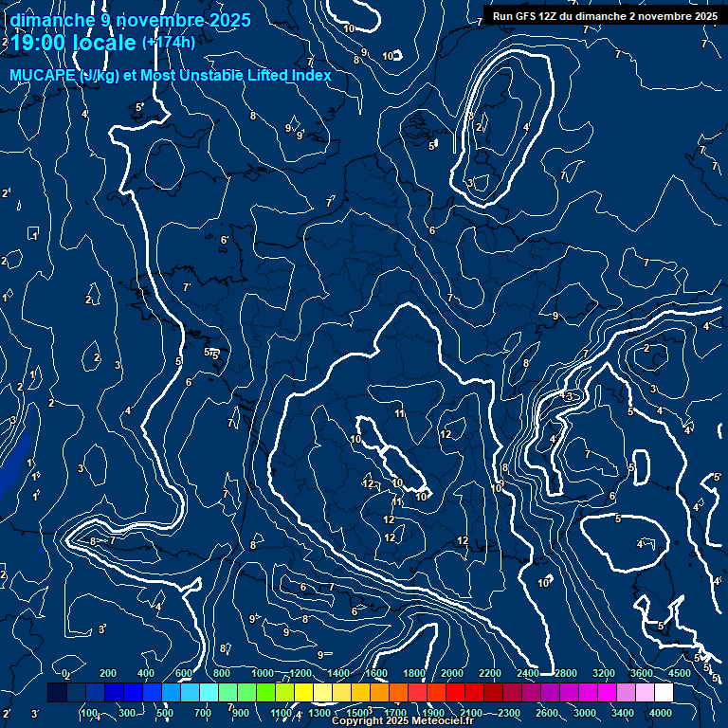Click the dimanche 9 novembre 2025 date

(x=129, y=20)
